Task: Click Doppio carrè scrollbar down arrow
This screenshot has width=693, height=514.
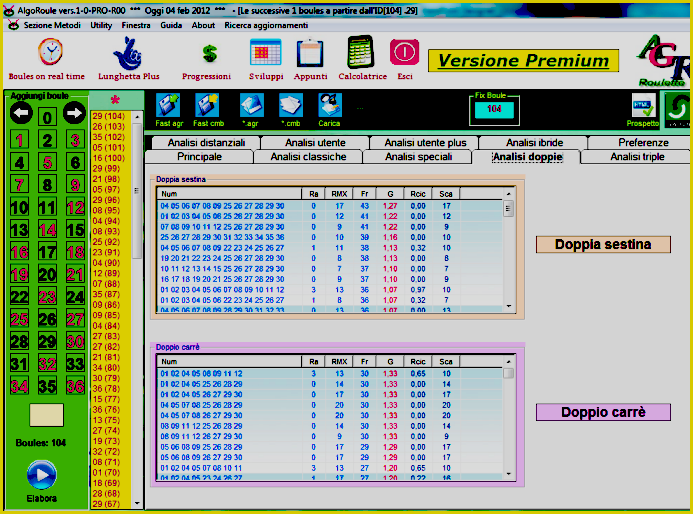Action: click(x=509, y=474)
